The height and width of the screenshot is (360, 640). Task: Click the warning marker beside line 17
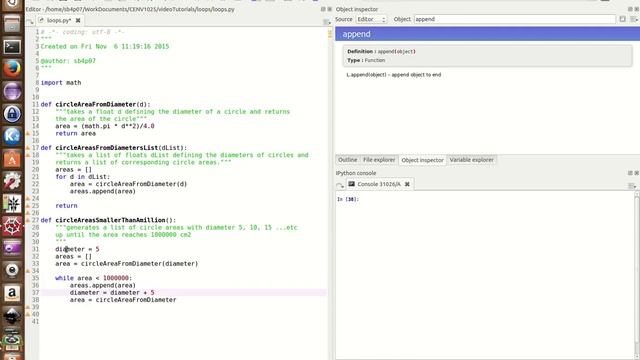[28, 148]
